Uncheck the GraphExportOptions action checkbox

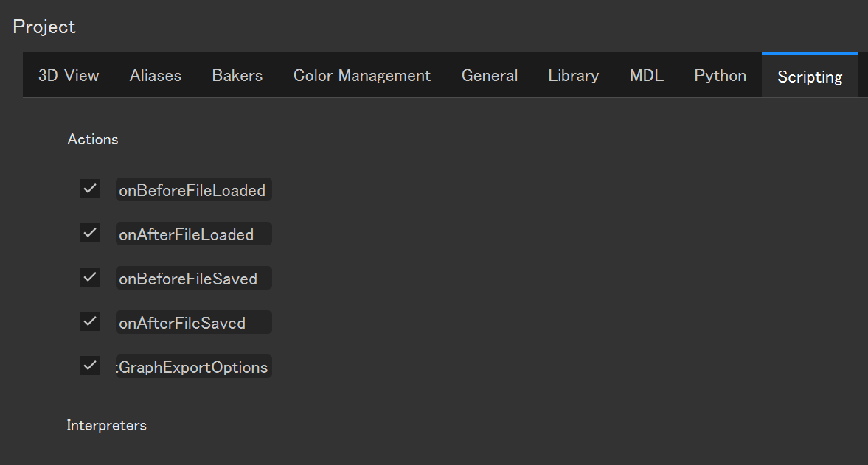pyautogui.click(x=90, y=366)
